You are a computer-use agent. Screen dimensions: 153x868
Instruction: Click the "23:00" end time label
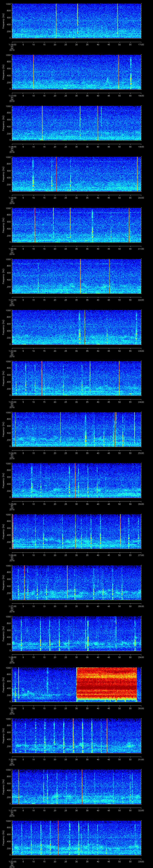point(141,351)
